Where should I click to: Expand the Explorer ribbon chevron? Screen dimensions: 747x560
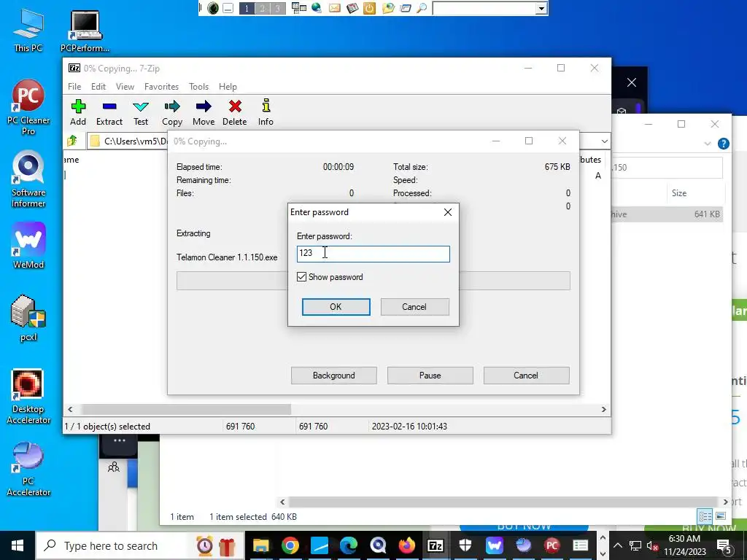coord(708,144)
